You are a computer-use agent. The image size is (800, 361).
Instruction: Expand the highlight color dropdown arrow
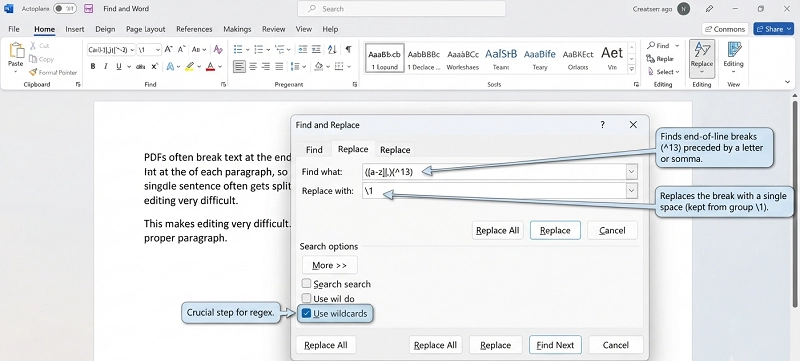pos(199,67)
